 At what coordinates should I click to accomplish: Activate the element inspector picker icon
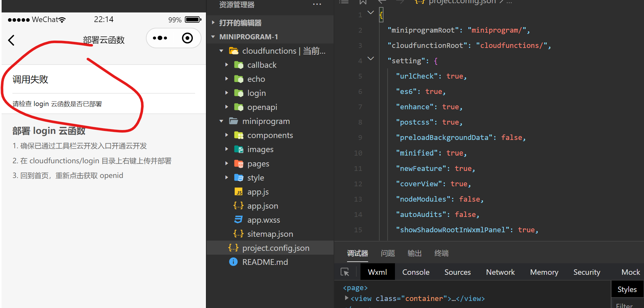345,272
